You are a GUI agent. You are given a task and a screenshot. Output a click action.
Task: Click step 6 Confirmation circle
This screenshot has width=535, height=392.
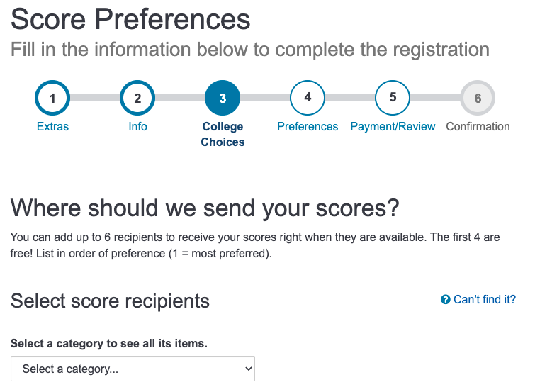click(x=478, y=98)
